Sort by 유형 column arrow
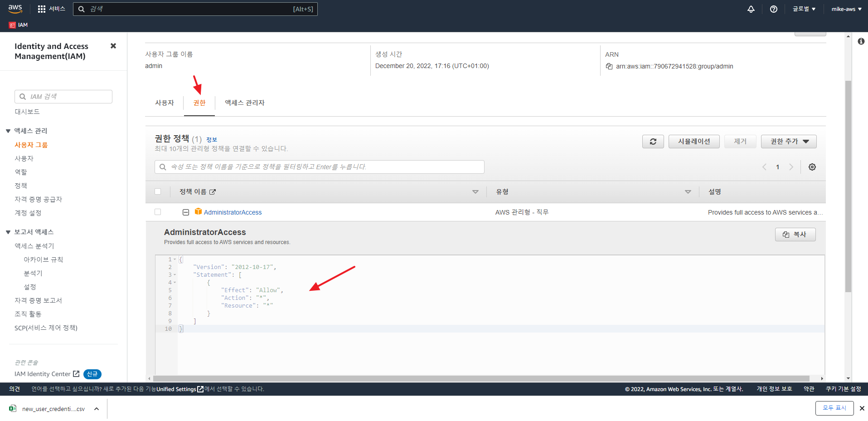This screenshot has height=421, width=868. (688, 192)
